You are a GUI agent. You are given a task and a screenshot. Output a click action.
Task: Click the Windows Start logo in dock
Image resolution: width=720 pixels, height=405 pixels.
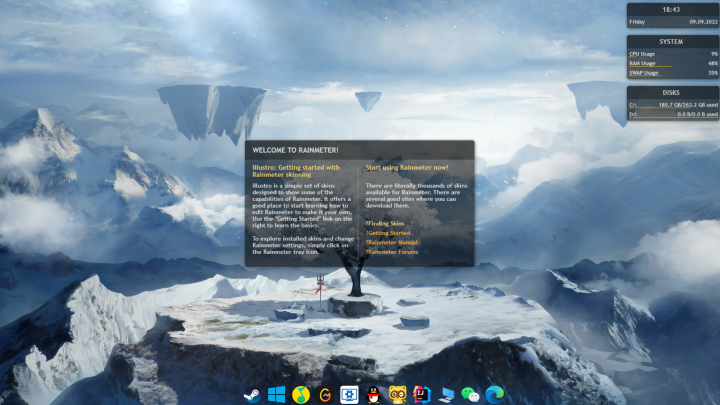[276, 394]
